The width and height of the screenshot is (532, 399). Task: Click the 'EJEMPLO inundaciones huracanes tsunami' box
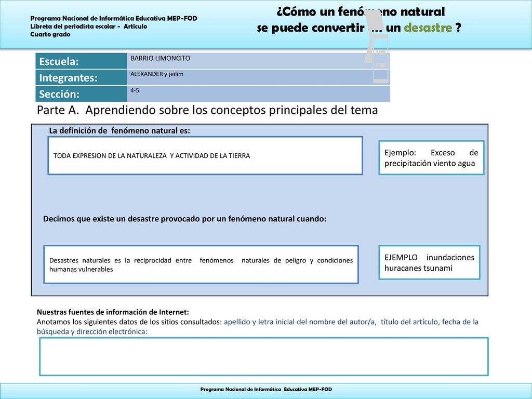point(429,262)
